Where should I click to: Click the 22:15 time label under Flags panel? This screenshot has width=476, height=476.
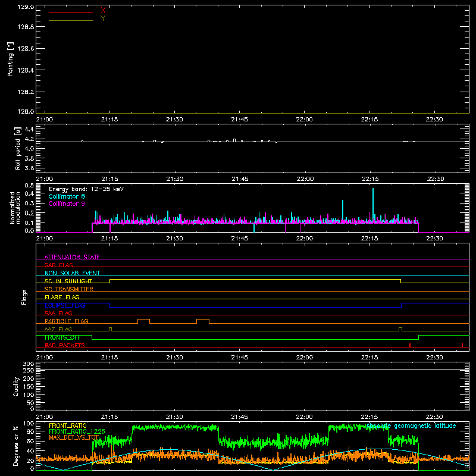pos(369,358)
